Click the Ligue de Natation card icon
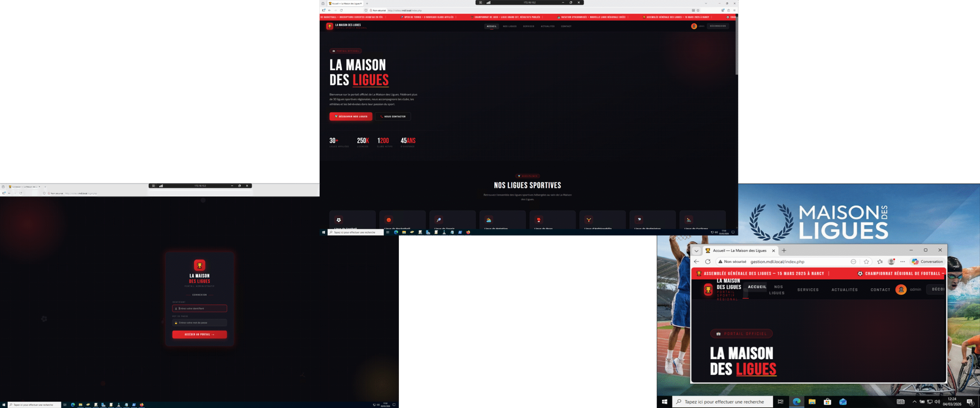The image size is (980, 408). click(x=488, y=220)
